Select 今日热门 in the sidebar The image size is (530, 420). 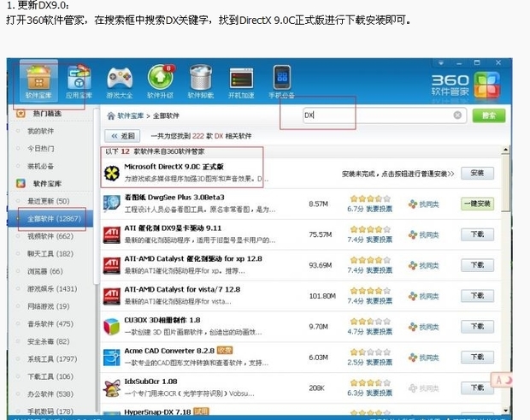pos(40,149)
